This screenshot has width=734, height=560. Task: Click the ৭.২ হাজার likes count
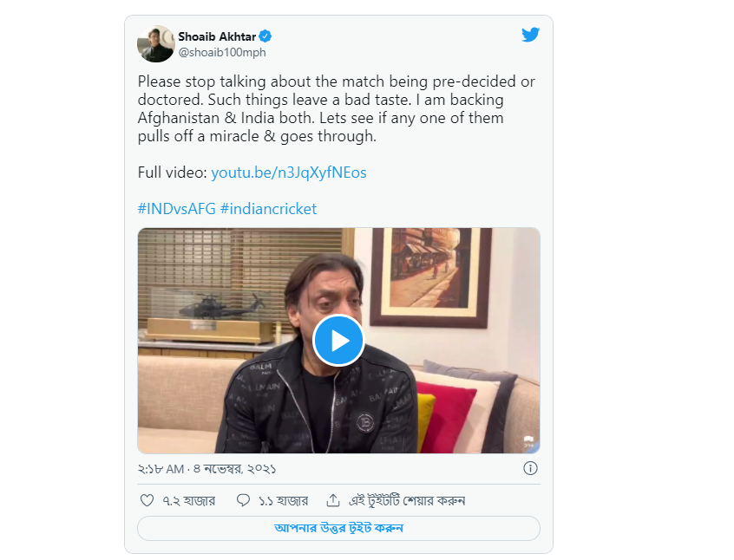(x=188, y=500)
